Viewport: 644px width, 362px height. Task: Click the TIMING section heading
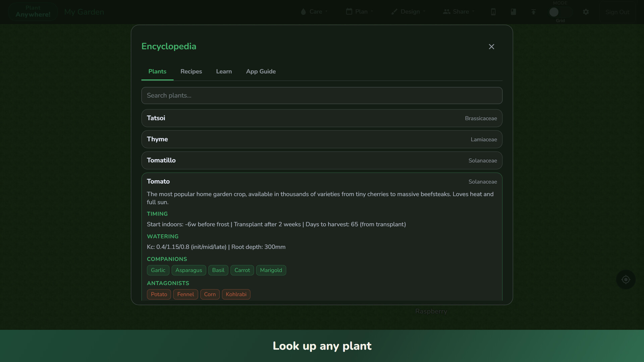point(157,214)
